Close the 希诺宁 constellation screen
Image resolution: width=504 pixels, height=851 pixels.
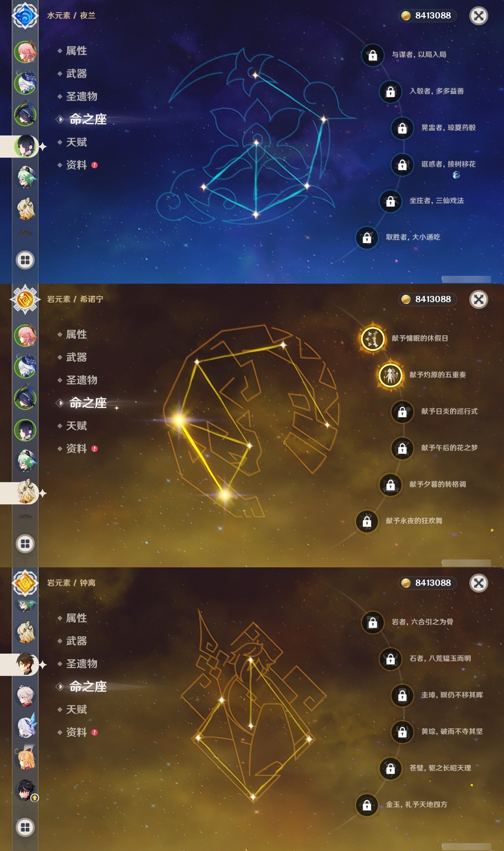[479, 299]
